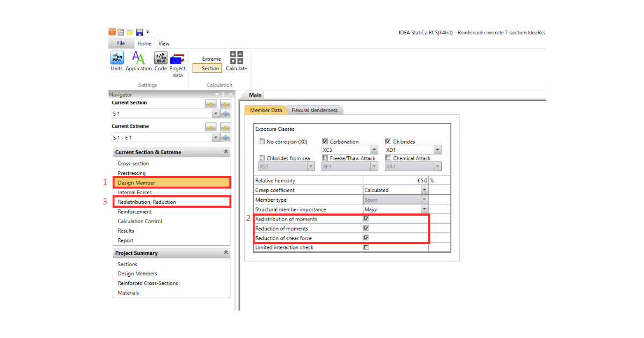Click the blue Save disk icon
644x338 pixels.
139,32
